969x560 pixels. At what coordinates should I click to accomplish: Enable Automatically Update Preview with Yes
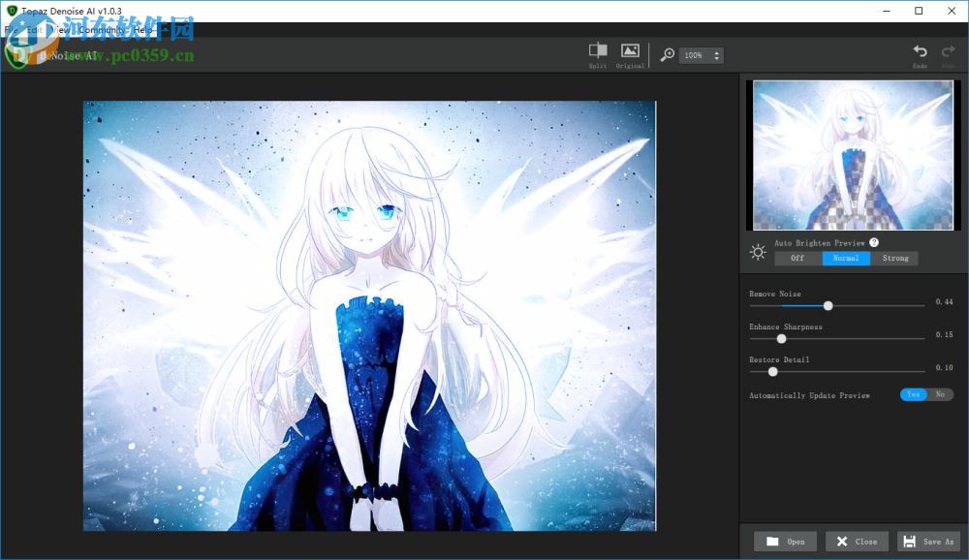click(x=914, y=394)
